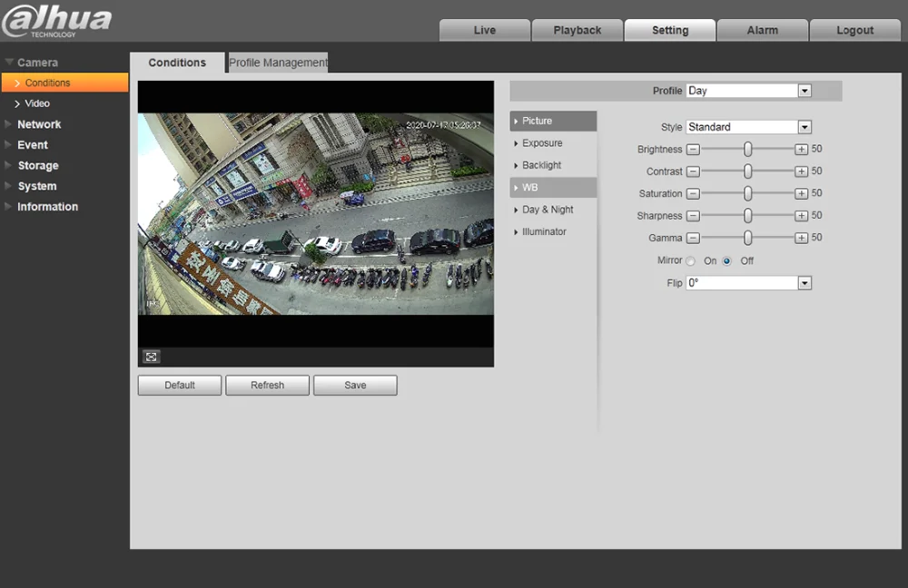Viewport: 908px width, 588px height.
Task: Increase Saturation with the plus icon
Action: 801,193
